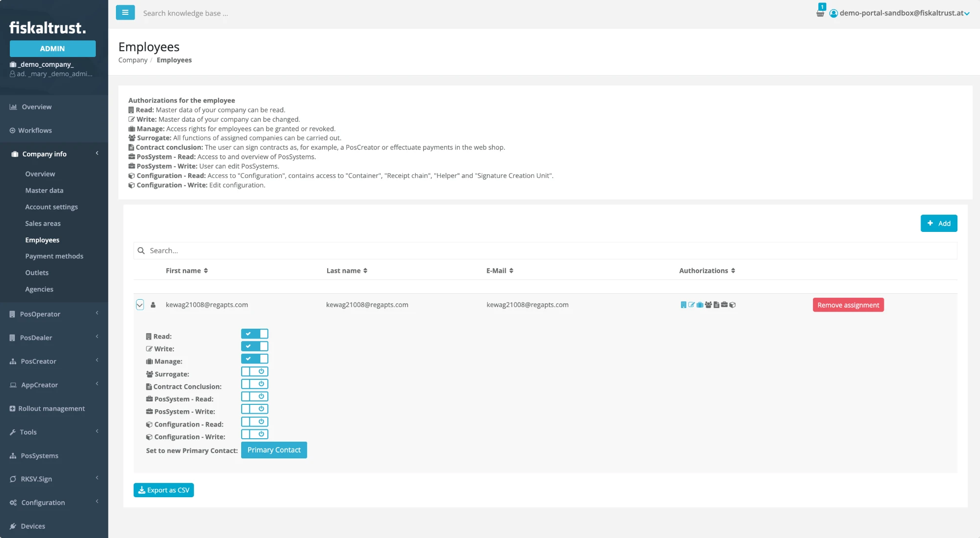Click the Manage authorization icon in employee row
The height and width of the screenshot is (538, 980).
point(700,305)
